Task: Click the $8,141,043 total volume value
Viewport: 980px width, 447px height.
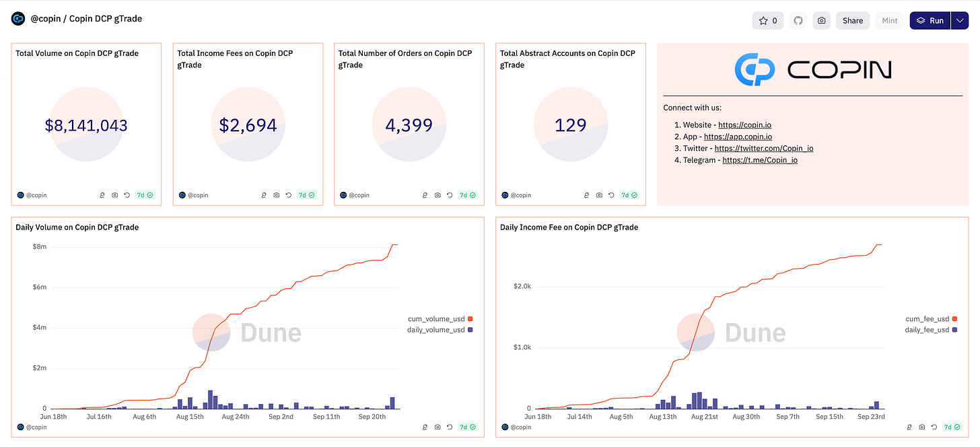Action: coord(86,125)
